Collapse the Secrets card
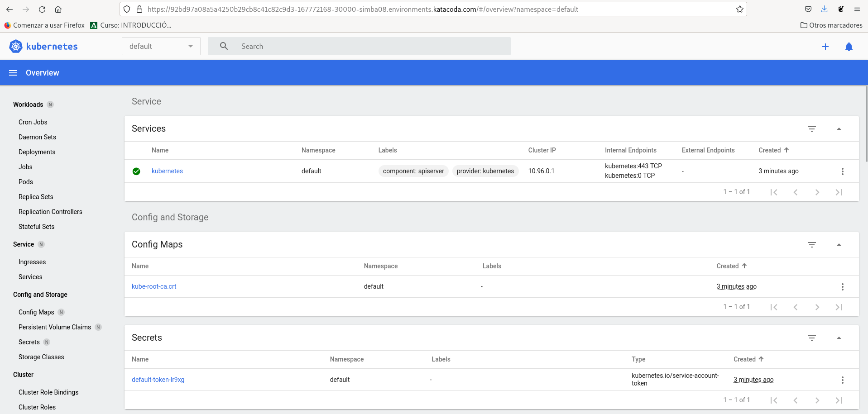Image resolution: width=868 pixels, height=414 pixels. coord(839,338)
